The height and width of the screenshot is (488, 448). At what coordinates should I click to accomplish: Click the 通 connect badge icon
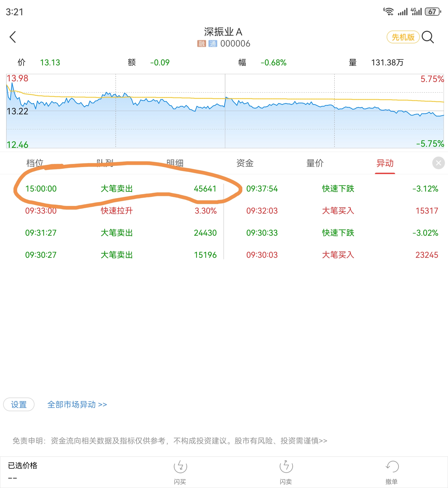(213, 44)
